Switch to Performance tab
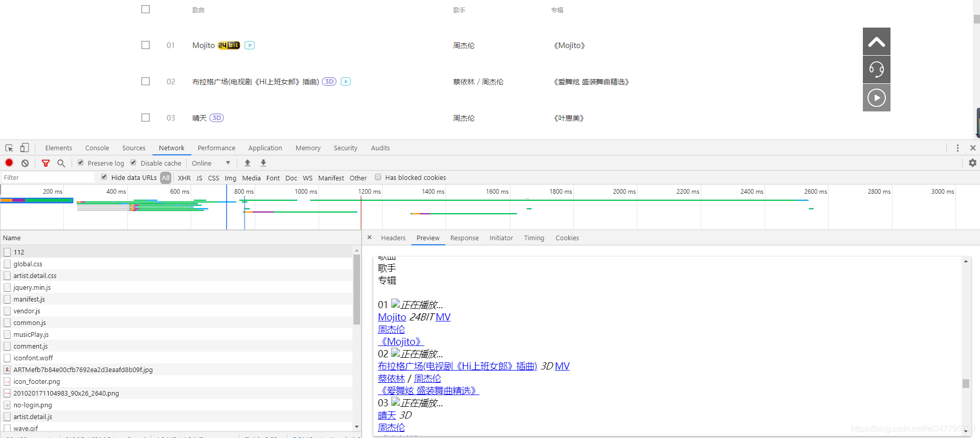The image size is (980, 438). [216, 148]
